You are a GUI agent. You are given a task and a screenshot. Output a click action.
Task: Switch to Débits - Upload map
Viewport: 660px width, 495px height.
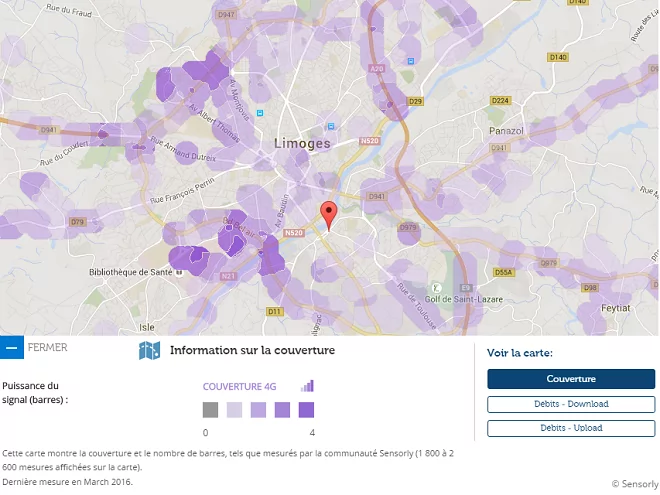(570, 428)
